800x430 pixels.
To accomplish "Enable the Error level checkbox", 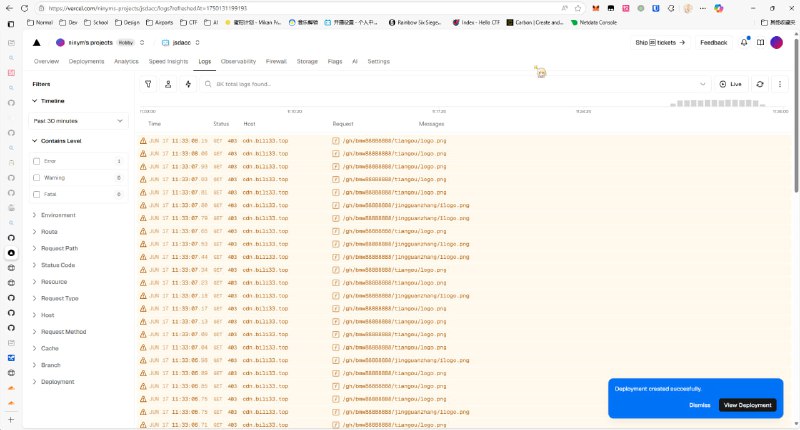I will [x=37, y=160].
